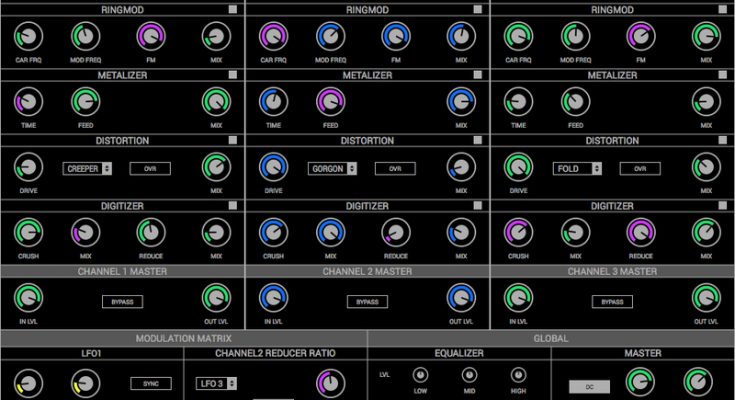735x400 pixels.
Task: Click the channel 2 Metalizer TIME knob
Action: pos(272,102)
